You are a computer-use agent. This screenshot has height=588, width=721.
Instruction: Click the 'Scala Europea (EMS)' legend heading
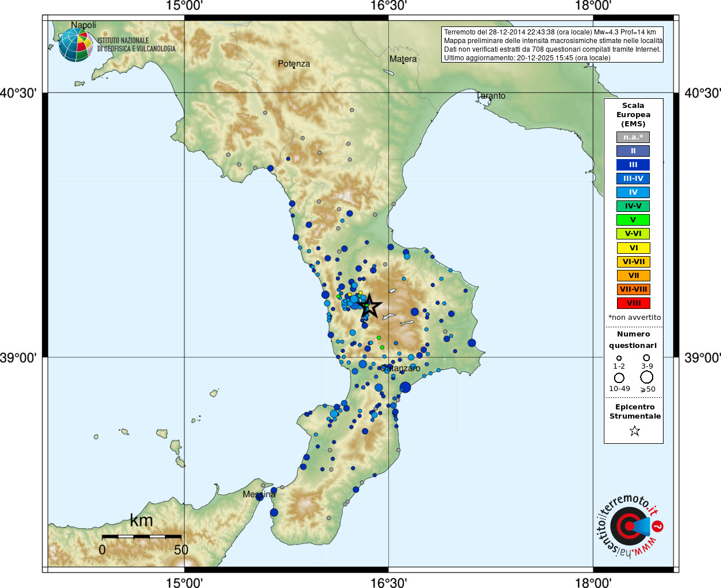click(633, 115)
